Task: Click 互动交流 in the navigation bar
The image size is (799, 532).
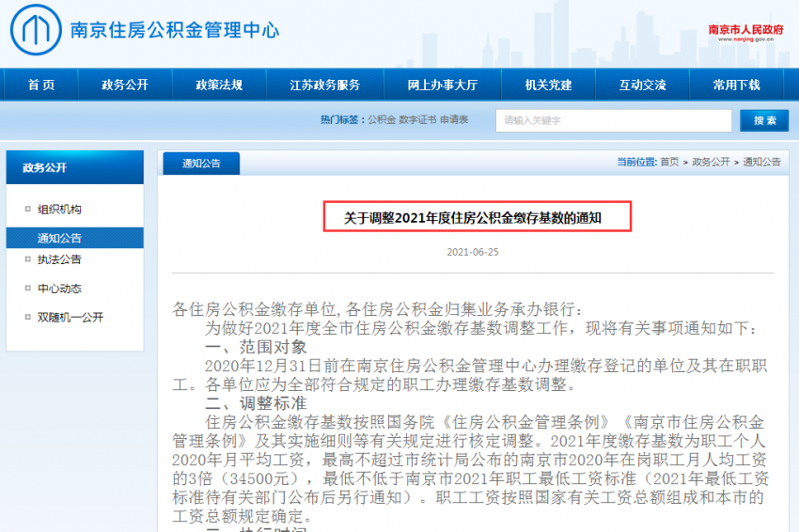Action: [642, 85]
